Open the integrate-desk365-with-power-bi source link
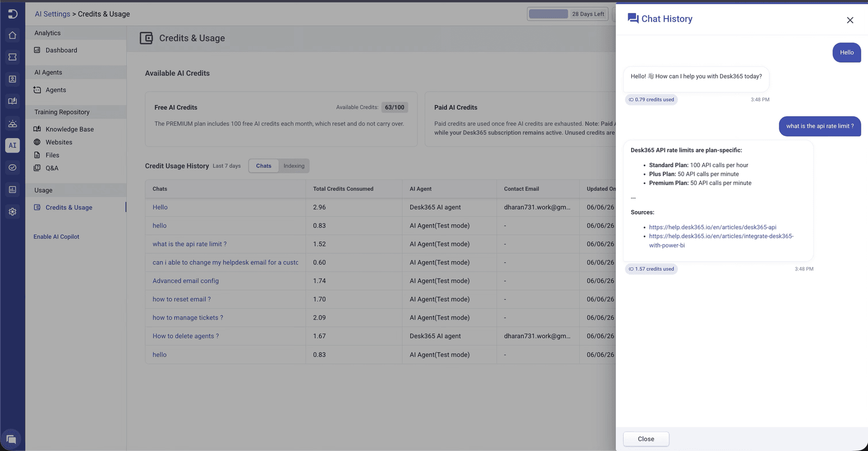 (721, 240)
